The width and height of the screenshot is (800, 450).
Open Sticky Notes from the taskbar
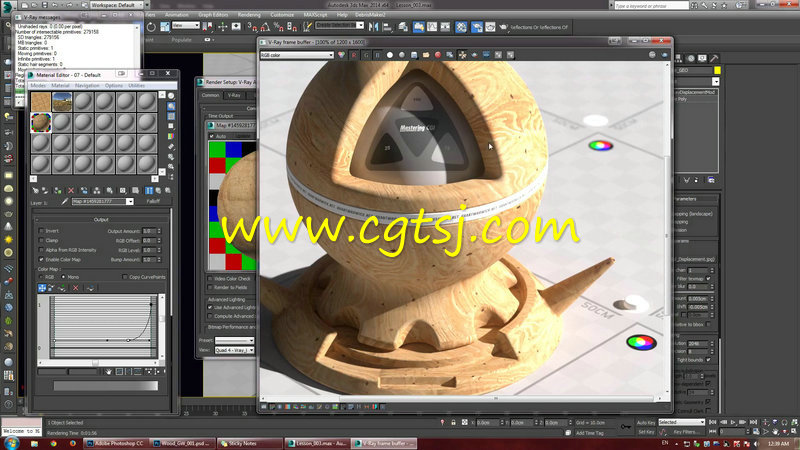pos(249,443)
